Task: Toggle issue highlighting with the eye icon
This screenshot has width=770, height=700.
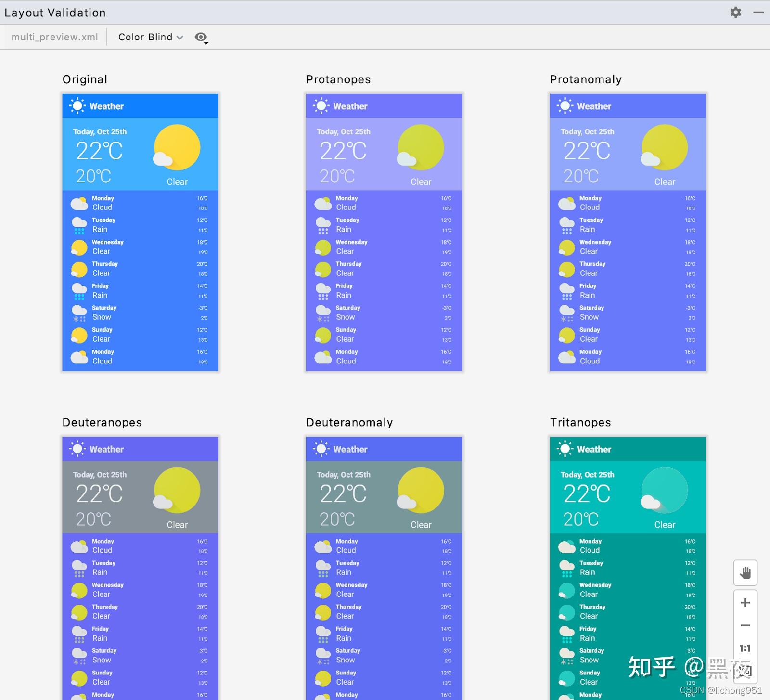Action: [x=200, y=37]
